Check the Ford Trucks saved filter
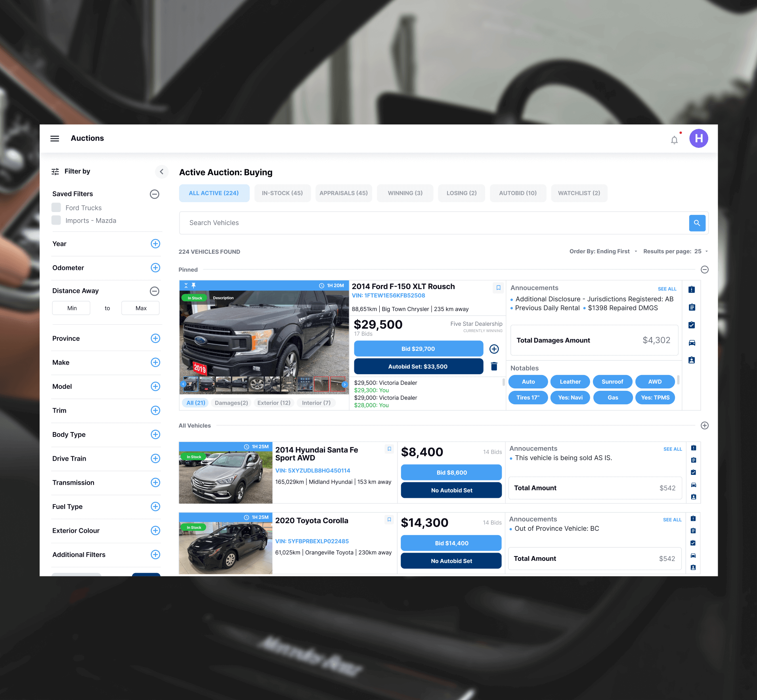 [56, 208]
